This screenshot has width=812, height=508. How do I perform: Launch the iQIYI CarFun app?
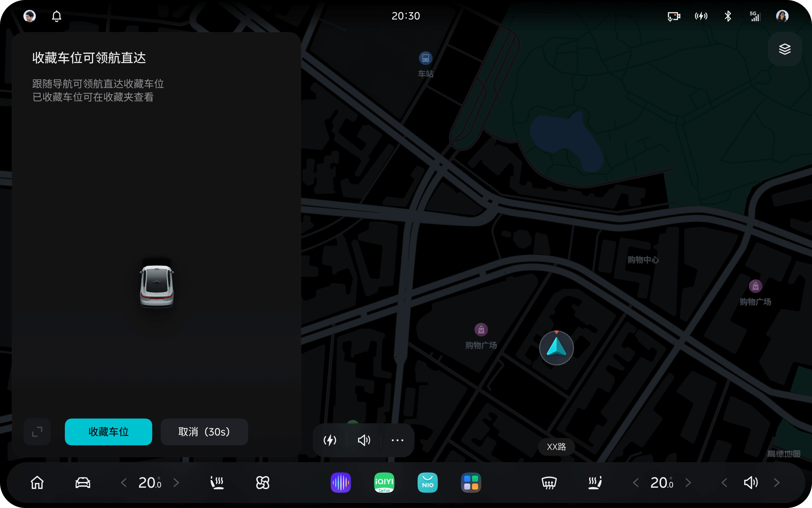click(384, 483)
